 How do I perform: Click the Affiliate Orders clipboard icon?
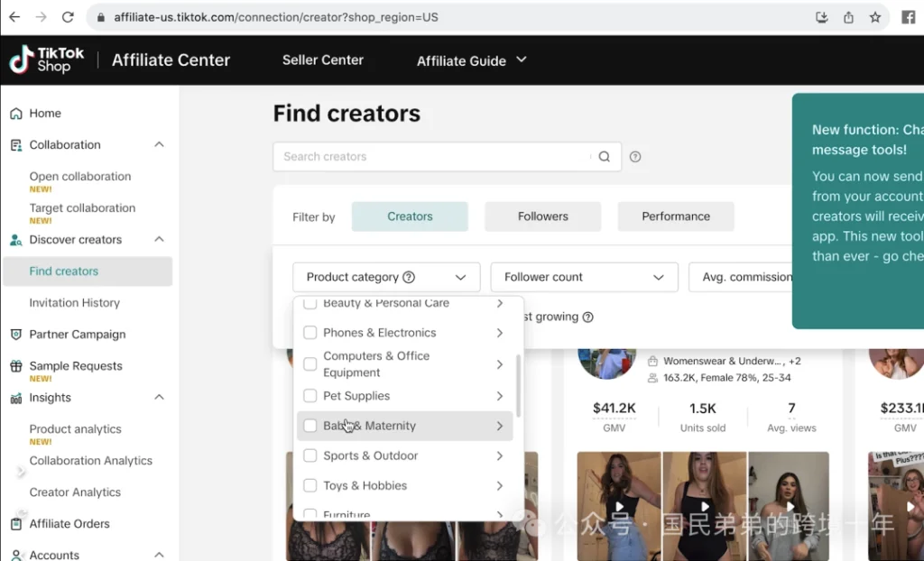(15, 524)
